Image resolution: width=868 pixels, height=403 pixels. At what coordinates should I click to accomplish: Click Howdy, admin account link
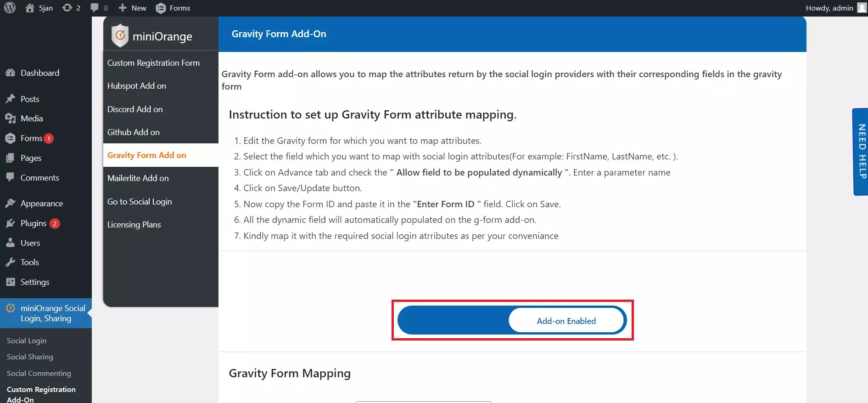coord(829,8)
